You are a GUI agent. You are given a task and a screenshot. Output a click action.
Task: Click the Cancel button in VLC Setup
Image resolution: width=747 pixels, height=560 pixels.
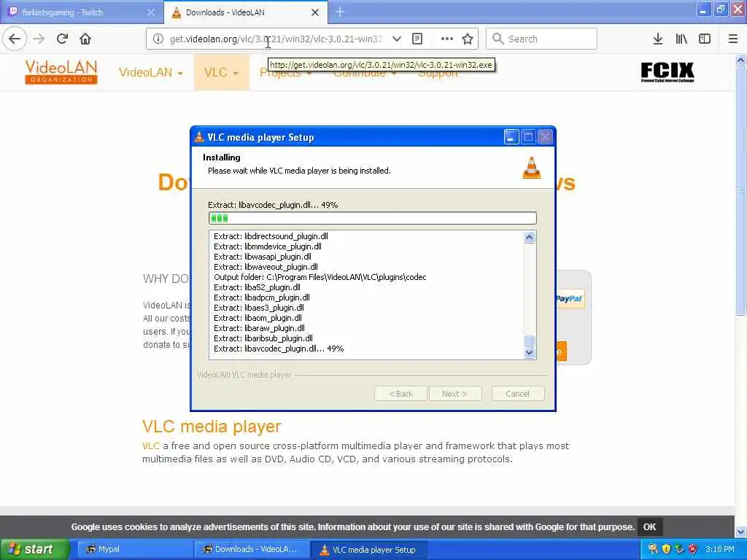518,394
